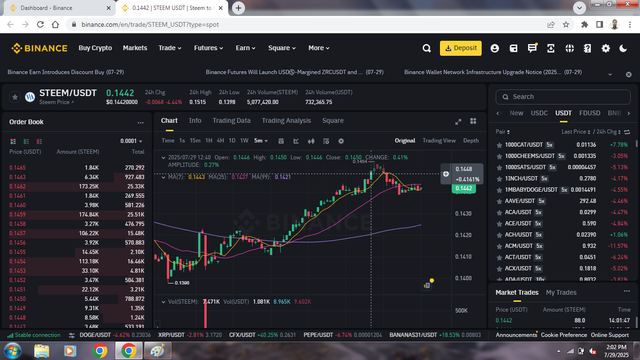Screen dimensions: 640x360
Task: Click the yellow Deposit button
Action: click(460, 48)
